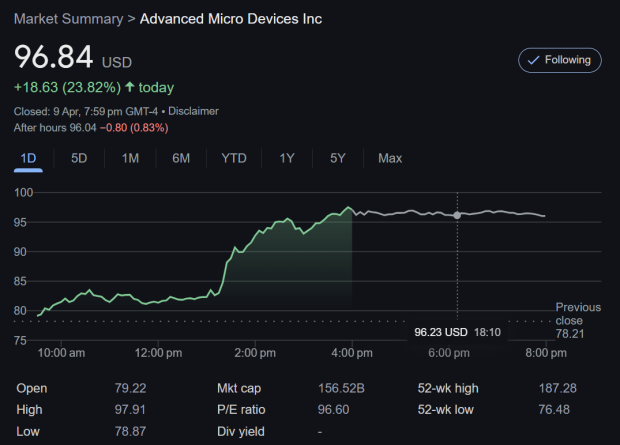This screenshot has width=620, height=445.
Task: Switch to the 6M time range tab
Action: pyautogui.click(x=181, y=159)
